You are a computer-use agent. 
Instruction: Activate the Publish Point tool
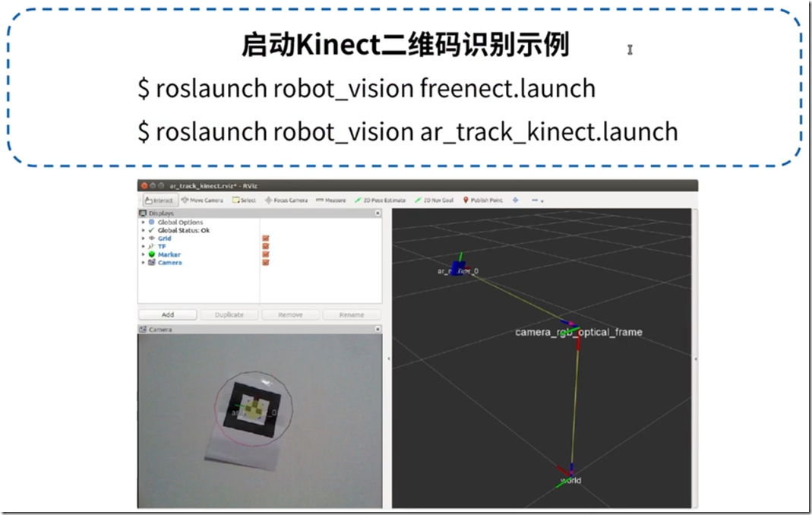coord(482,200)
